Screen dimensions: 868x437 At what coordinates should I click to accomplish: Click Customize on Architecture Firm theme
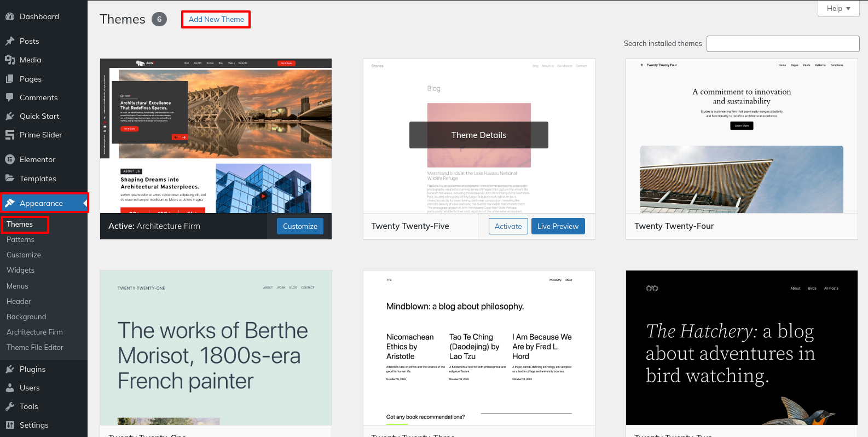click(300, 226)
